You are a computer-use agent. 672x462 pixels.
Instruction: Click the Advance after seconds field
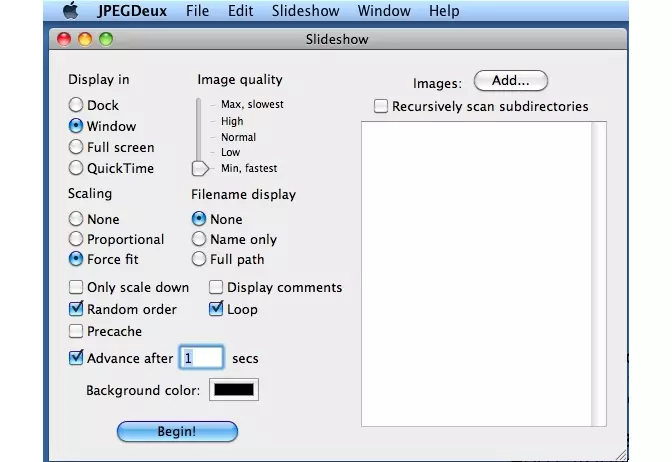coord(201,357)
